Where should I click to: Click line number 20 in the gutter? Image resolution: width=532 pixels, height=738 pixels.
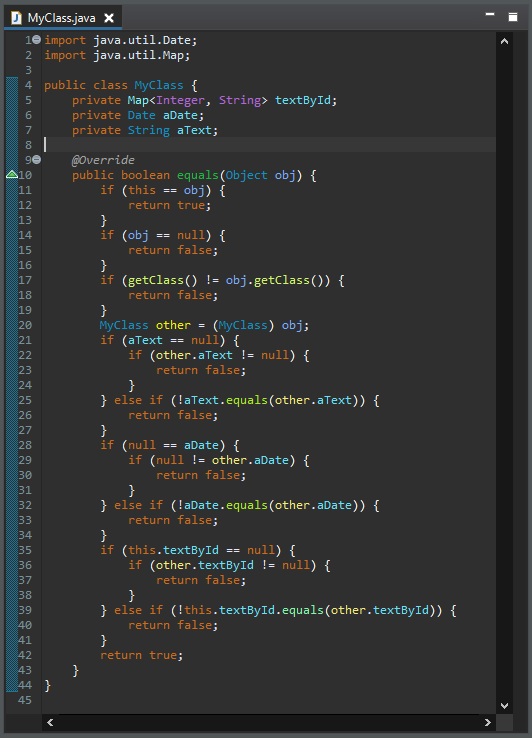point(24,325)
